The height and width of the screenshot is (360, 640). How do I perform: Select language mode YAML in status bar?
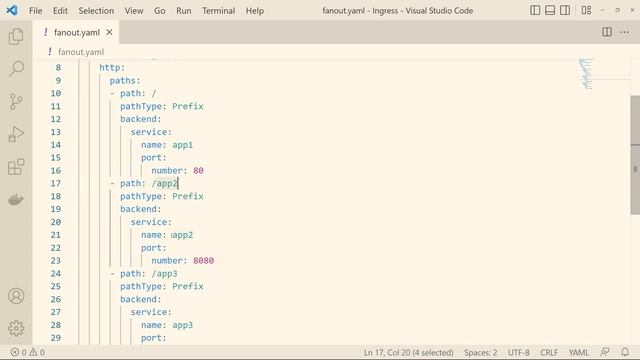pos(578,352)
